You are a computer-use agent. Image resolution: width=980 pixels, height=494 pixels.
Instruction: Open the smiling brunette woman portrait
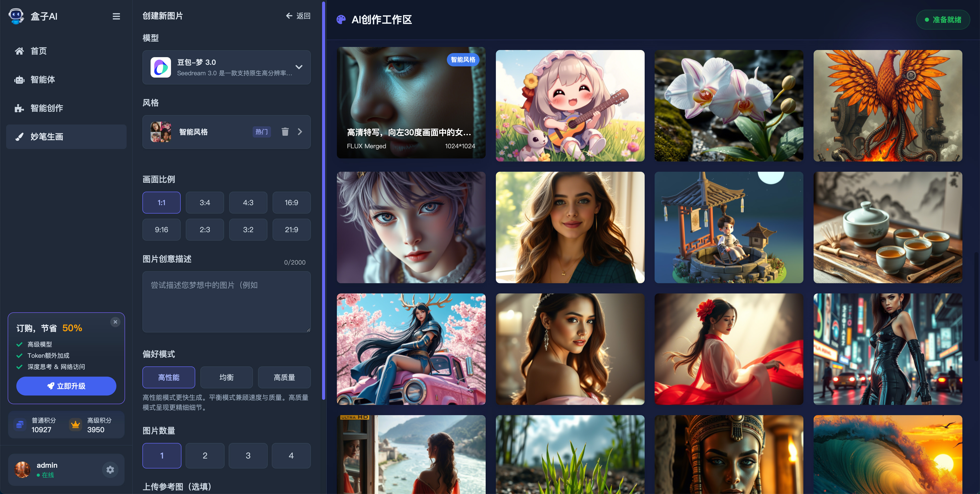point(570,227)
